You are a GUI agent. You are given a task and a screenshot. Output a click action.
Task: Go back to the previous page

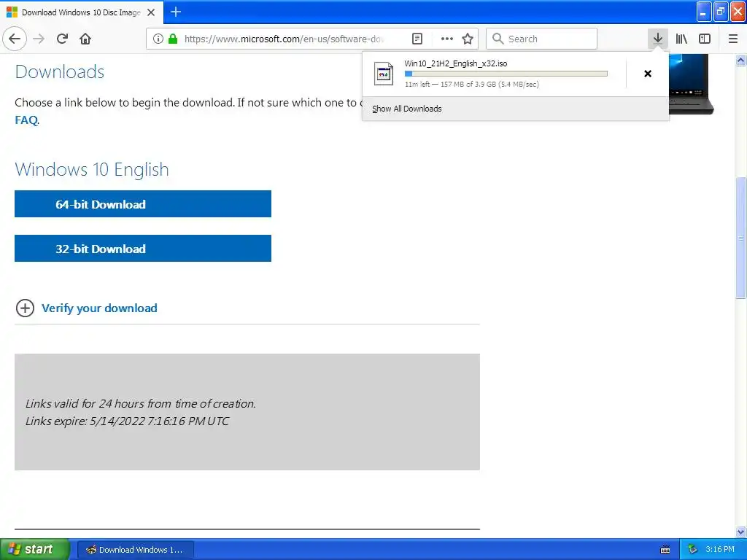pyautogui.click(x=15, y=39)
